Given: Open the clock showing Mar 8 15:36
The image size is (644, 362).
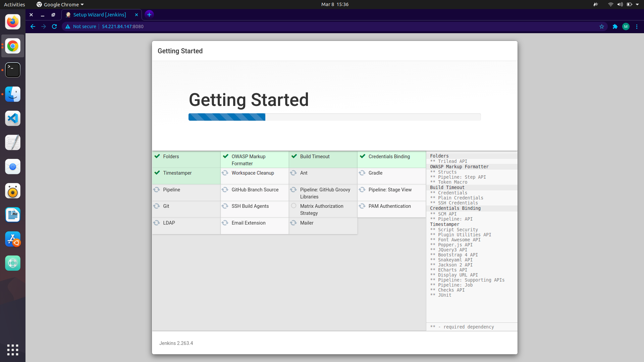Looking at the screenshot, I should coord(335,4).
